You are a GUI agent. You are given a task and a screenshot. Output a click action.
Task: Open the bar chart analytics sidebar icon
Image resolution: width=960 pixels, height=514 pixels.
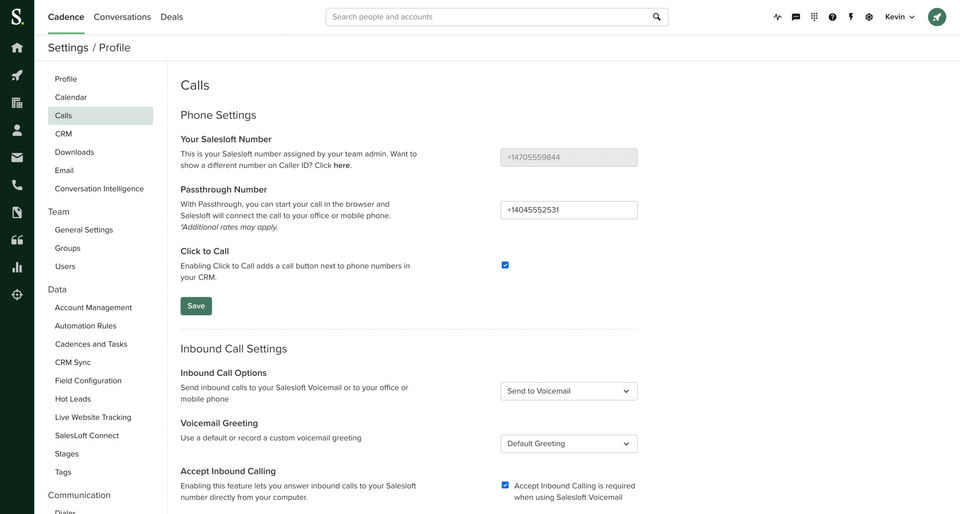tap(17, 267)
